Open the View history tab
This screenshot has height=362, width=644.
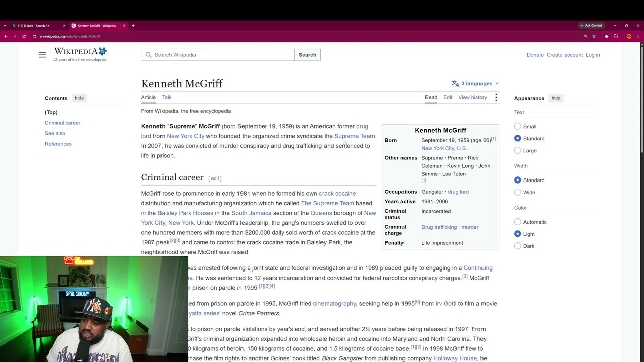point(472,97)
